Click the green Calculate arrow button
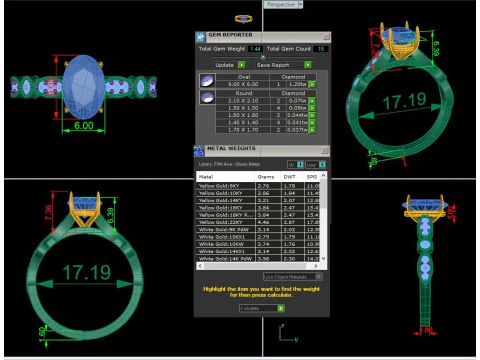 281,308
